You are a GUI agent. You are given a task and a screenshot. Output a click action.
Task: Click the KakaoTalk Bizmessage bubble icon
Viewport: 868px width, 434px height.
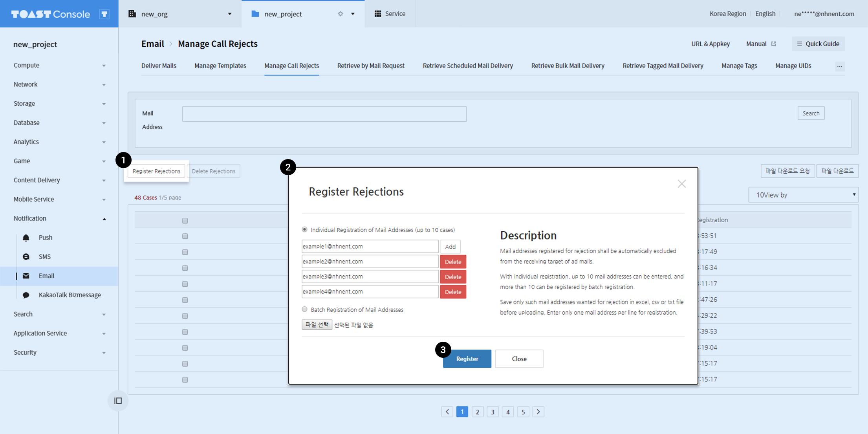(26, 295)
